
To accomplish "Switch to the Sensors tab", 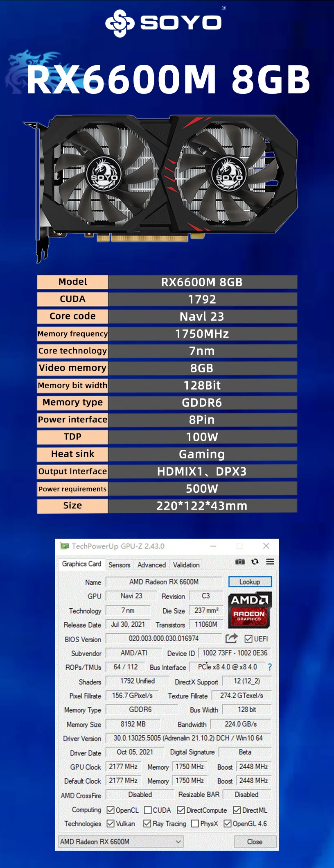I will point(119,565).
